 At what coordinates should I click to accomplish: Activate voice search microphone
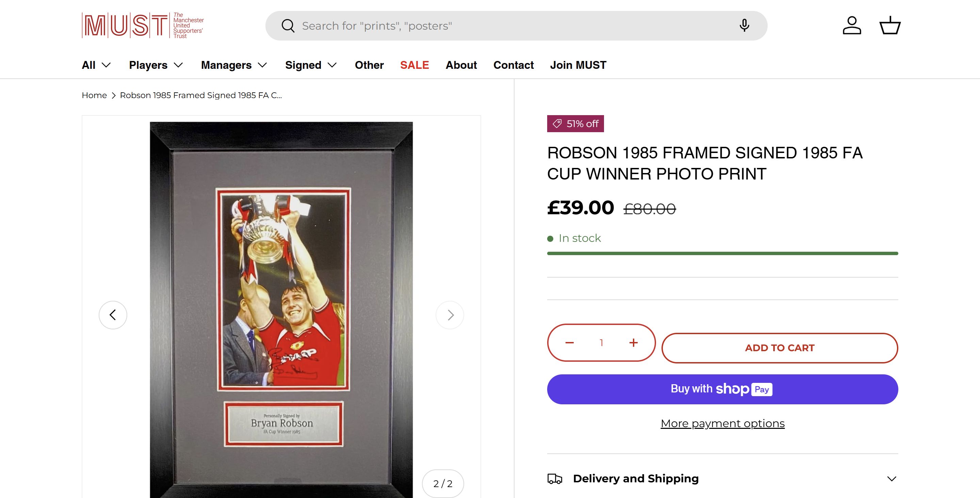(744, 26)
